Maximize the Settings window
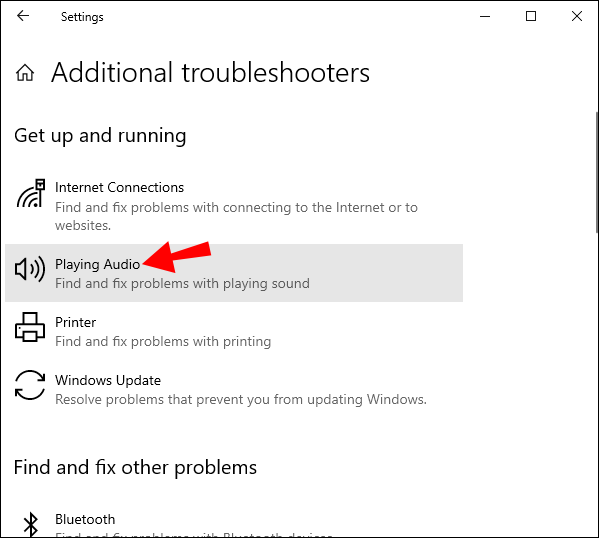Screen dimensions: 599x538 pyautogui.click(x=531, y=16)
